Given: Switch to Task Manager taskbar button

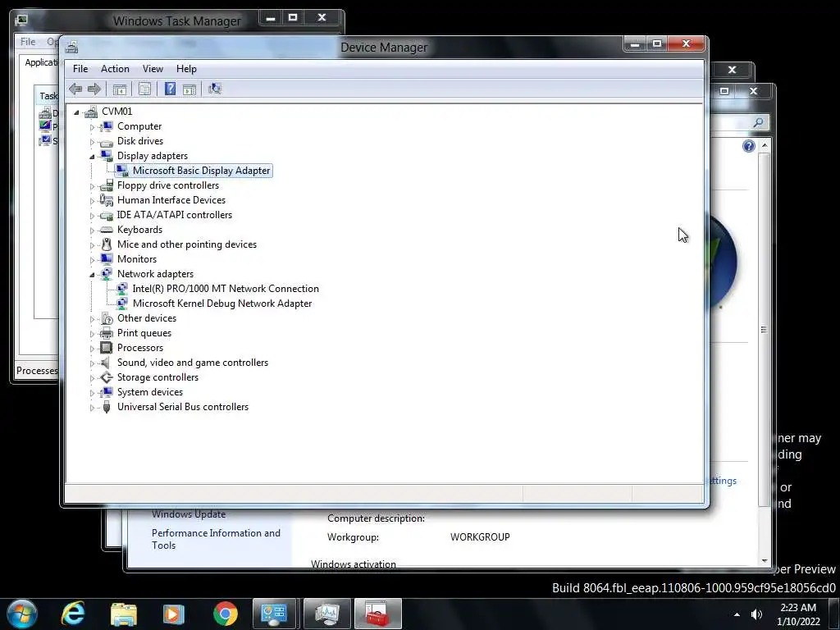Looking at the screenshot, I should point(326,614).
